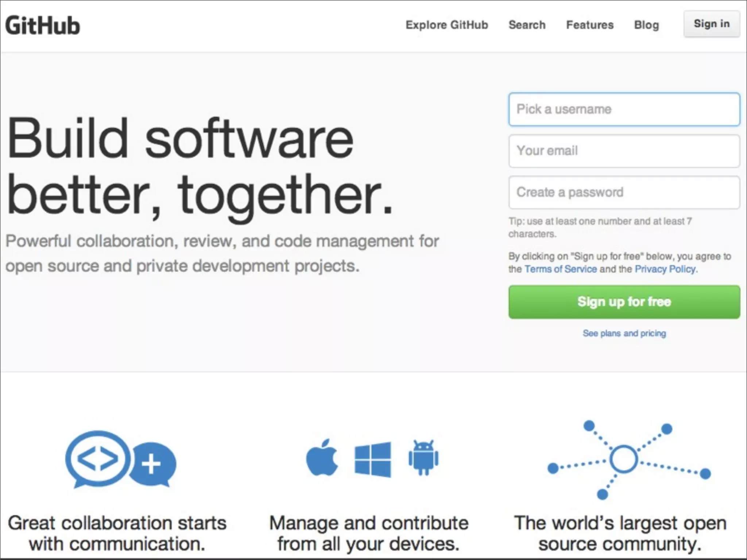
Task: Click the green Sign up for free button
Action: pyautogui.click(x=624, y=302)
